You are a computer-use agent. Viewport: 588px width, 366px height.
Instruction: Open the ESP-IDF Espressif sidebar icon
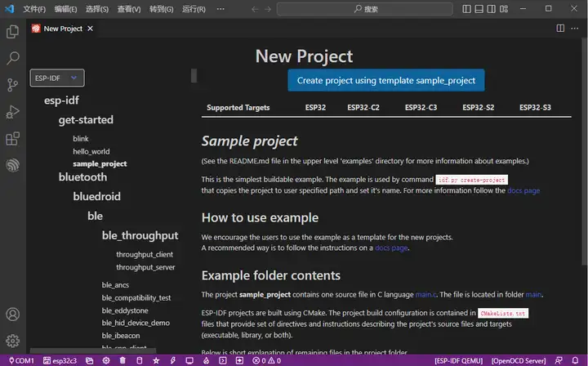[x=12, y=165]
